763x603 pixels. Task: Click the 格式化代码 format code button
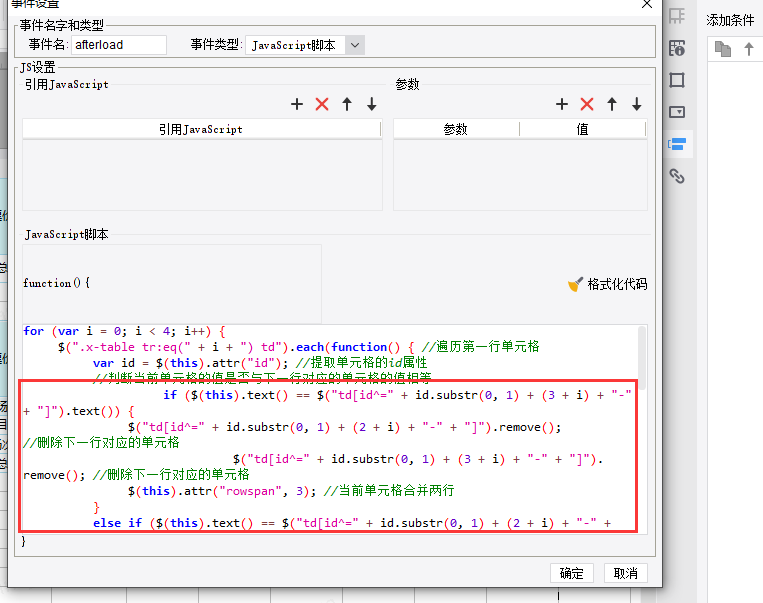pyautogui.click(x=608, y=284)
